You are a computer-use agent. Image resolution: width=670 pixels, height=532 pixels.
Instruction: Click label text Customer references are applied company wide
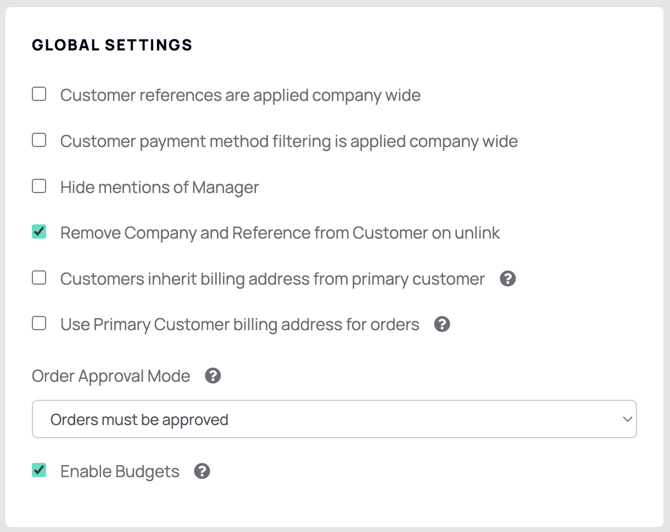240,95
